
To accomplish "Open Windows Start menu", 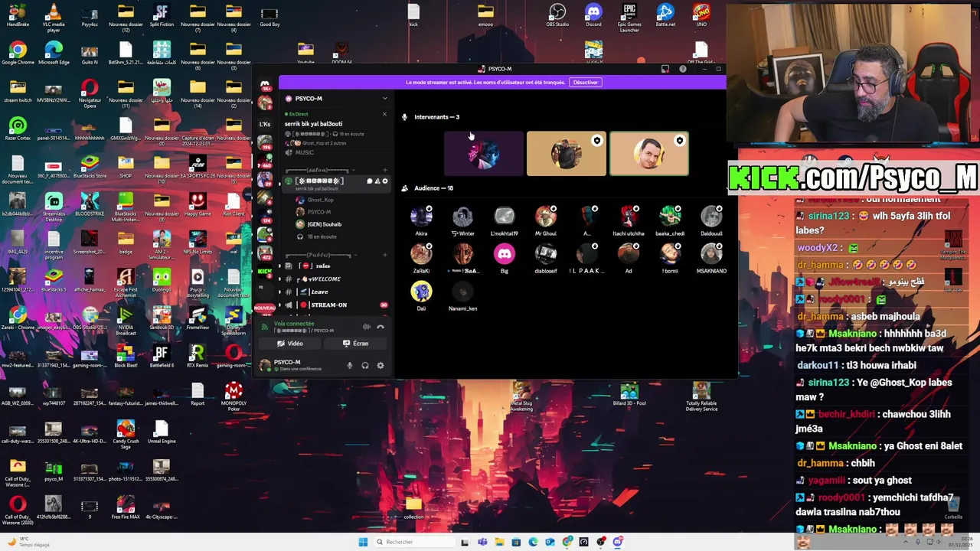I will 363,542.
